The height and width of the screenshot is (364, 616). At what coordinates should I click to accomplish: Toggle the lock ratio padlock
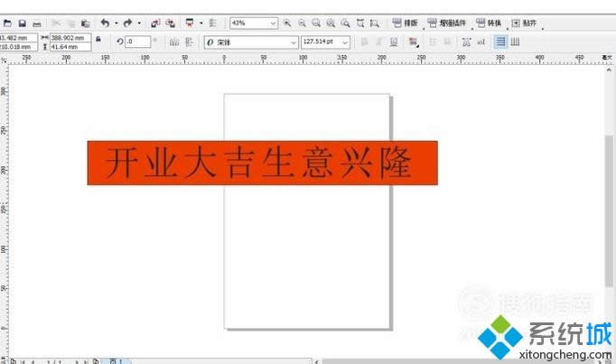pyautogui.click(x=98, y=39)
